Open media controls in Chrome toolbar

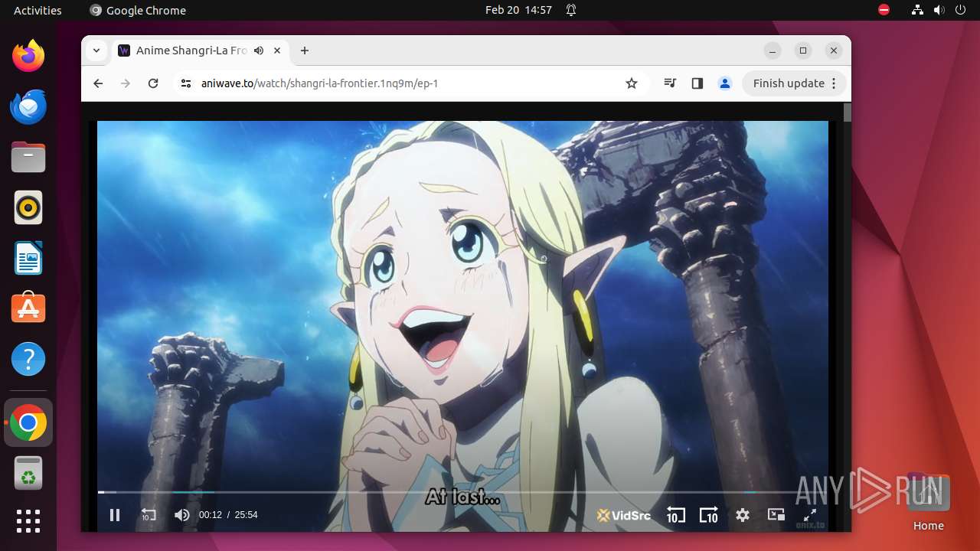[670, 83]
